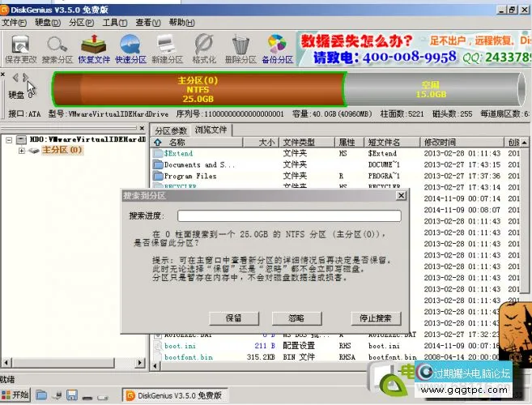Select the 主分区(0) NTFS 25.0GB partition bar
The height and width of the screenshot is (405, 532).
[199, 89]
